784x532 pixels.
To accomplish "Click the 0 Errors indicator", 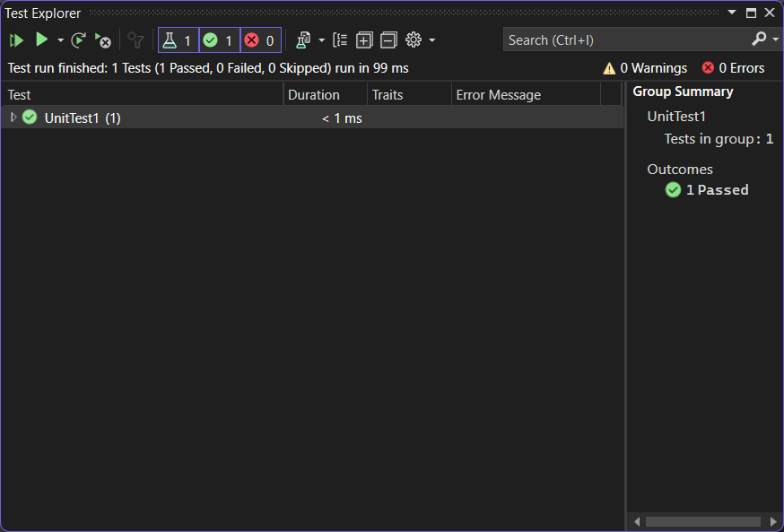I will (x=733, y=68).
